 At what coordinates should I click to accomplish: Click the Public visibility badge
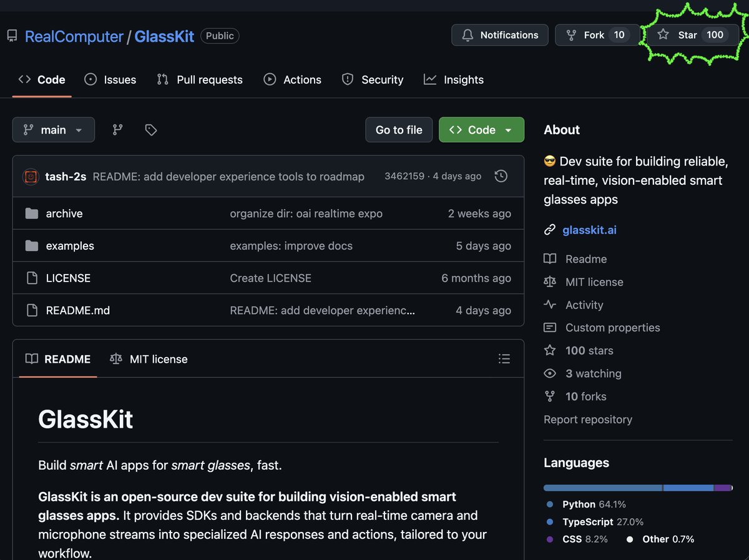point(220,36)
